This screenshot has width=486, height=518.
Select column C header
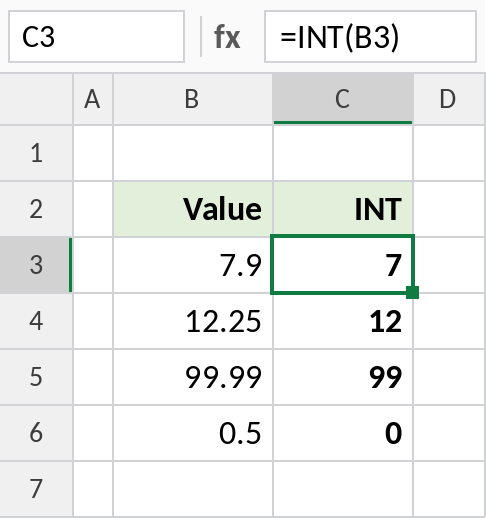pyautogui.click(x=343, y=99)
